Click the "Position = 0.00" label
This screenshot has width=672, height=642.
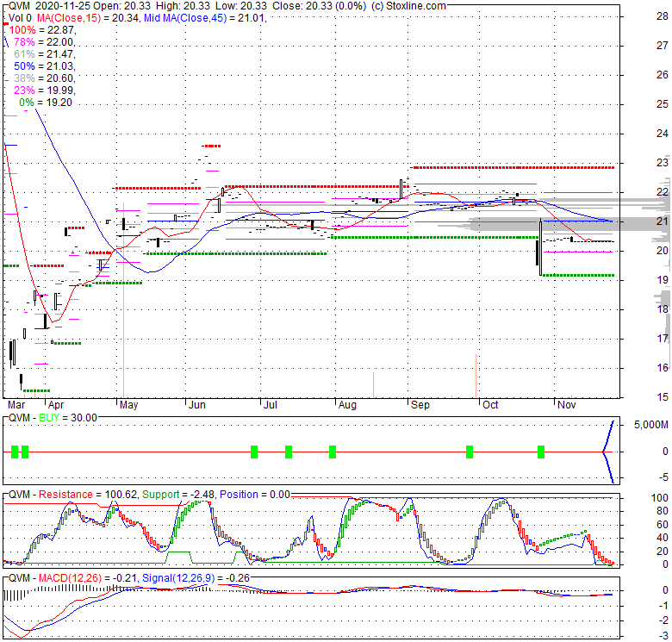255,494
